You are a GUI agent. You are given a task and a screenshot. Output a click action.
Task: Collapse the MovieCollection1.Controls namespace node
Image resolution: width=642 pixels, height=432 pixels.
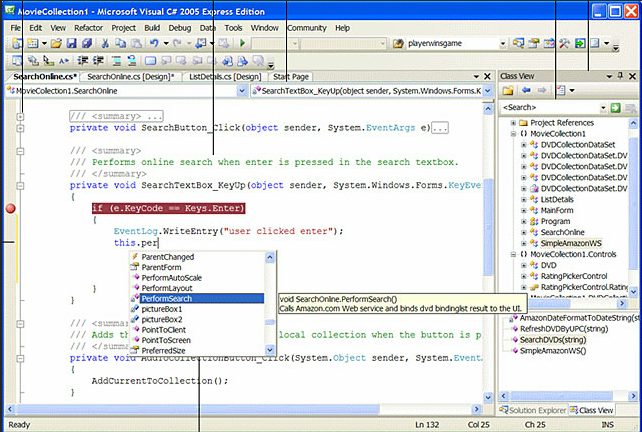pos(513,254)
